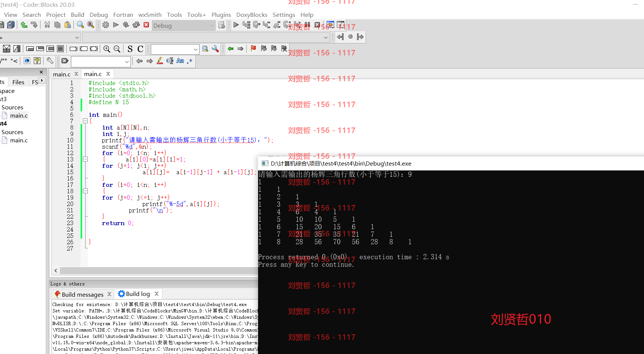Toggle the S source button
Image resolution: width=644 pixels, height=354 pixels.
point(130,49)
